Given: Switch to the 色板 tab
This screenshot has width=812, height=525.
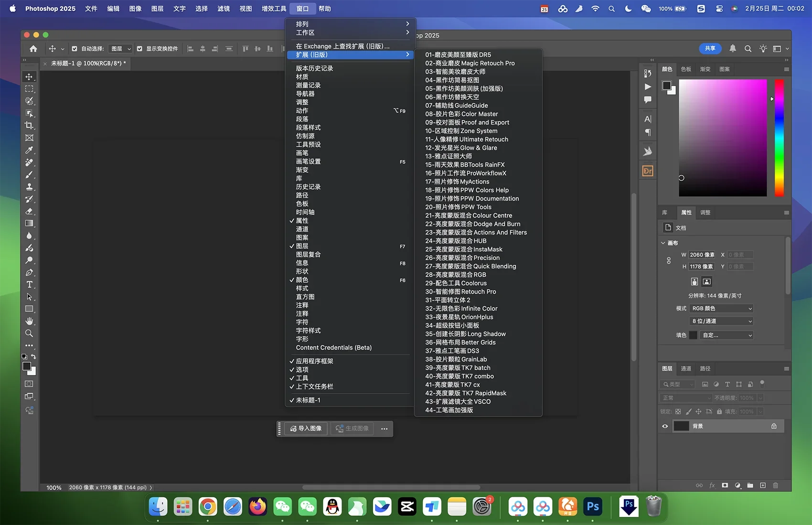Looking at the screenshot, I should click(x=686, y=69).
